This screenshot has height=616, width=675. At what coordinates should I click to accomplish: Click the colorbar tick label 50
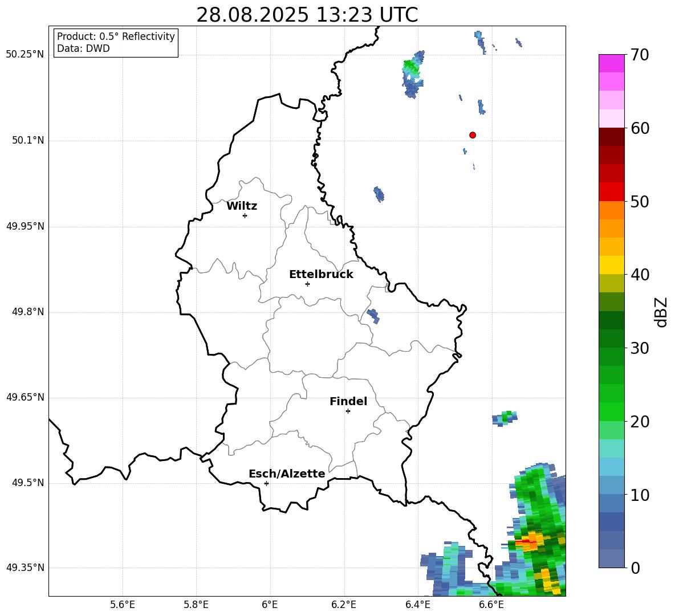coord(640,201)
